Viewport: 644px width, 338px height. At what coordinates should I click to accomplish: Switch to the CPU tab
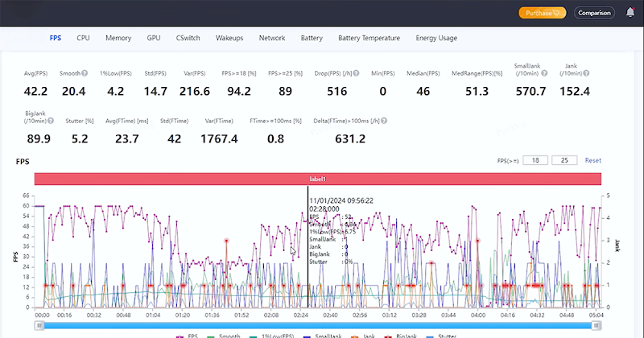coord(84,38)
